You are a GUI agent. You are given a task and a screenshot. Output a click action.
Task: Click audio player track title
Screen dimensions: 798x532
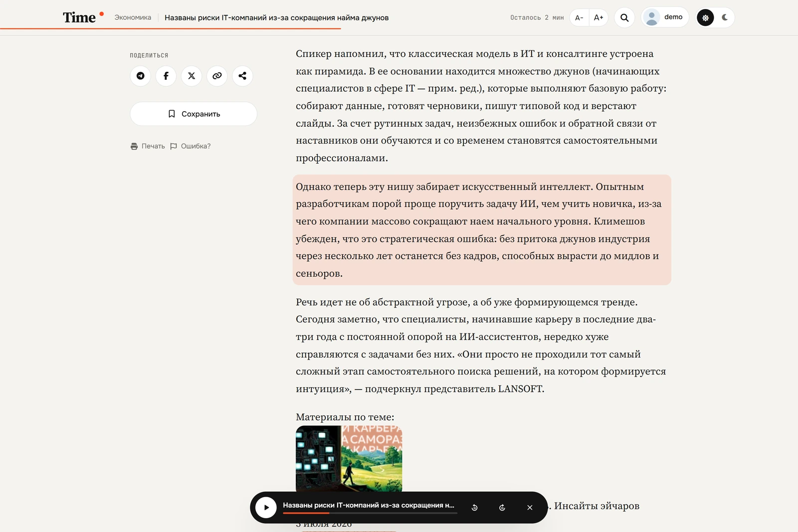369,505
